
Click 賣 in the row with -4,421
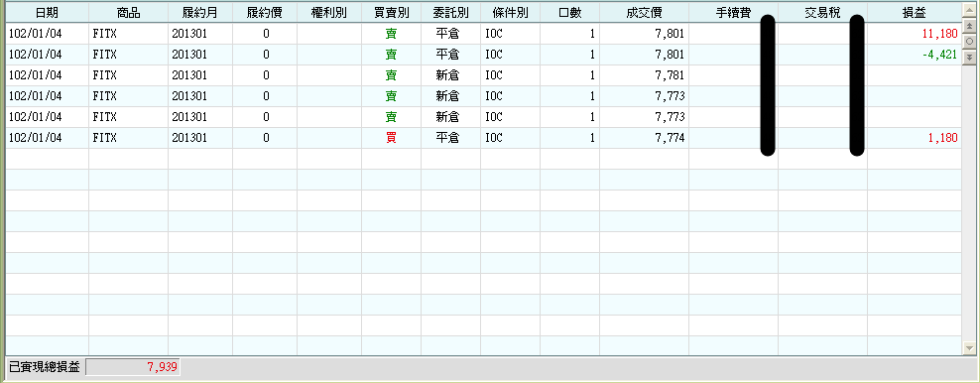pos(391,55)
